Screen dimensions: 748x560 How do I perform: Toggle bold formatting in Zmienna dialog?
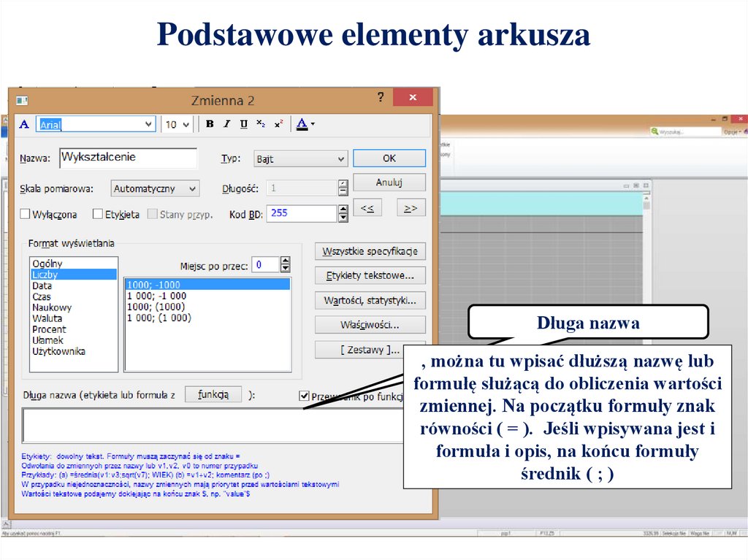210,124
